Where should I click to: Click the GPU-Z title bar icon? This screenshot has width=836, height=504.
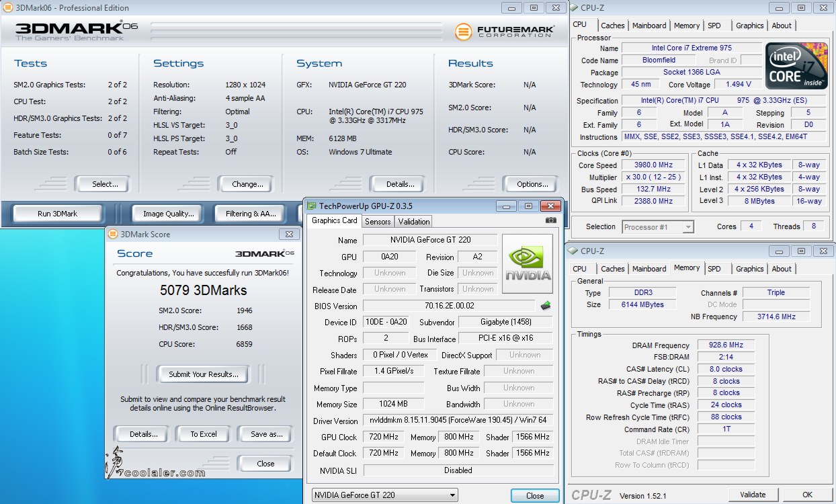pos(311,206)
